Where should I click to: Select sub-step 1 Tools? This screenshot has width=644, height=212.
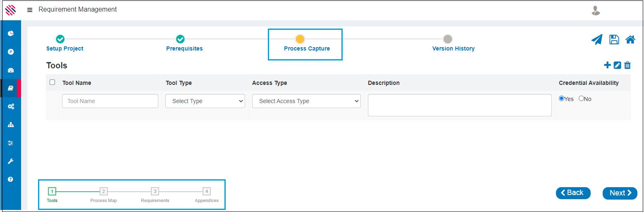click(52, 191)
